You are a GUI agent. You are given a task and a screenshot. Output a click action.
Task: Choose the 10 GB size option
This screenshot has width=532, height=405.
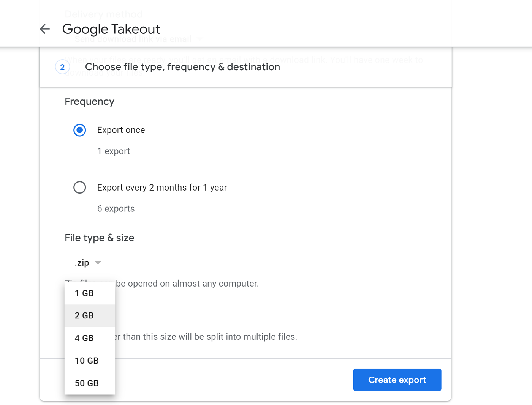87,361
